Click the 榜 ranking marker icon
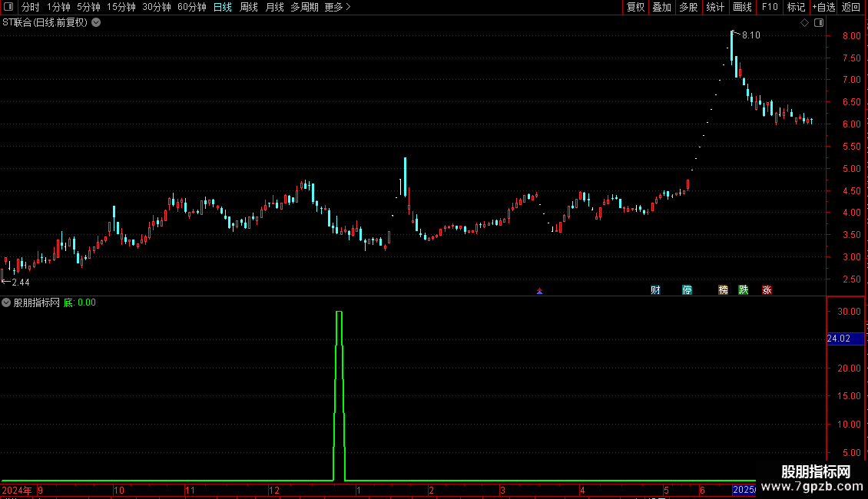 pyautogui.click(x=723, y=290)
